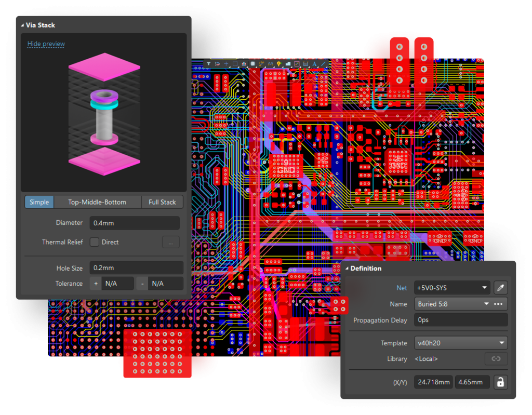Click the net eyedropper picker icon
This screenshot has width=532, height=415.
[501, 287]
